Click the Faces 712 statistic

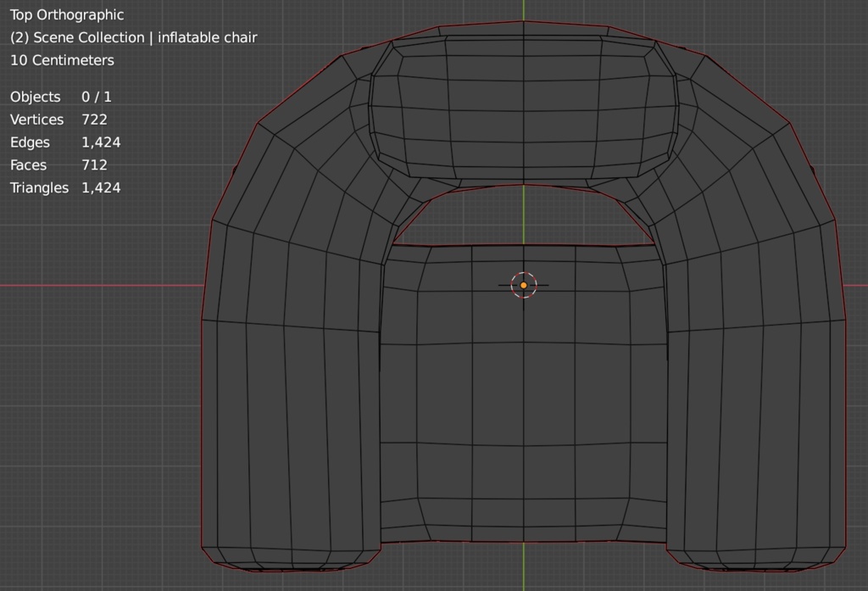[58, 165]
